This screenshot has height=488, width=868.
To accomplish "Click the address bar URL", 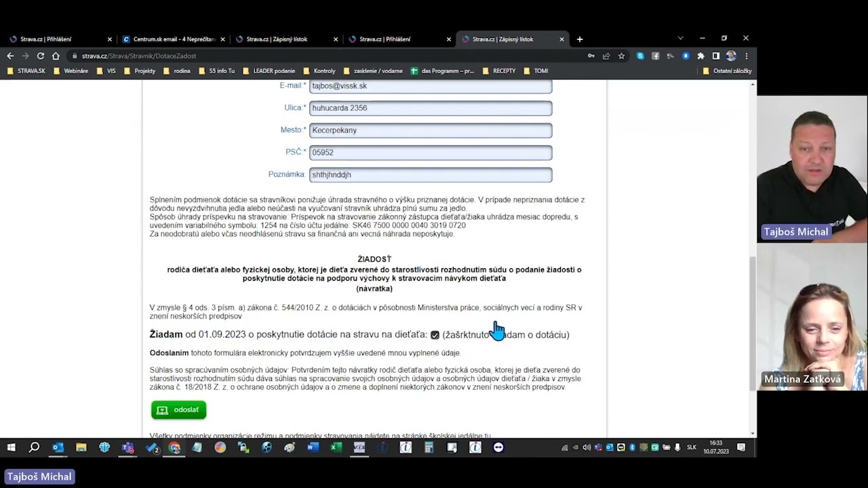I will click(x=139, y=56).
